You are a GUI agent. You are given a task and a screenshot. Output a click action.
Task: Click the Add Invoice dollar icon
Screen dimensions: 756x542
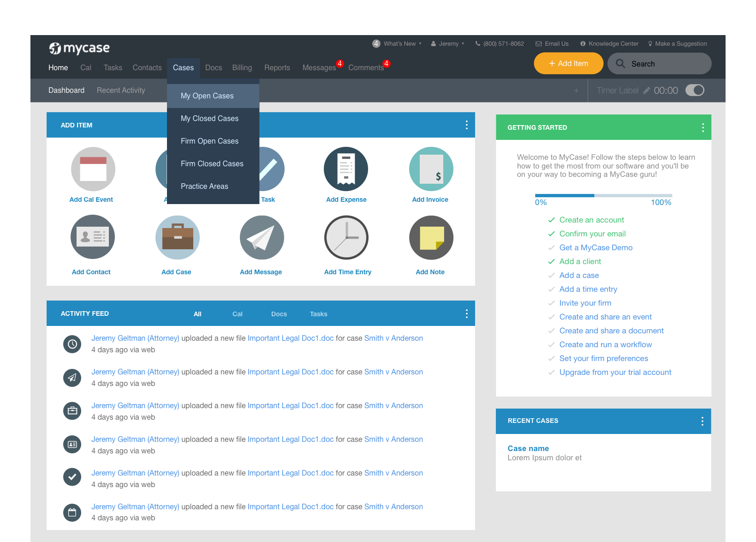(x=431, y=169)
